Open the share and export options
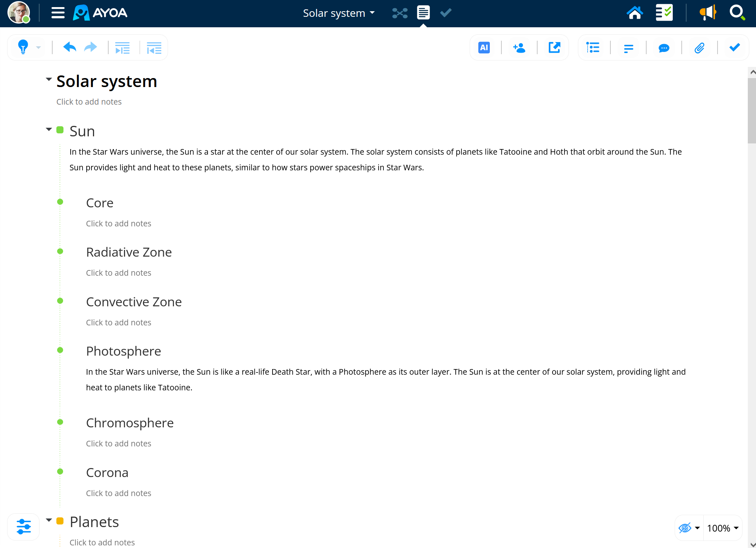 pos(554,47)
